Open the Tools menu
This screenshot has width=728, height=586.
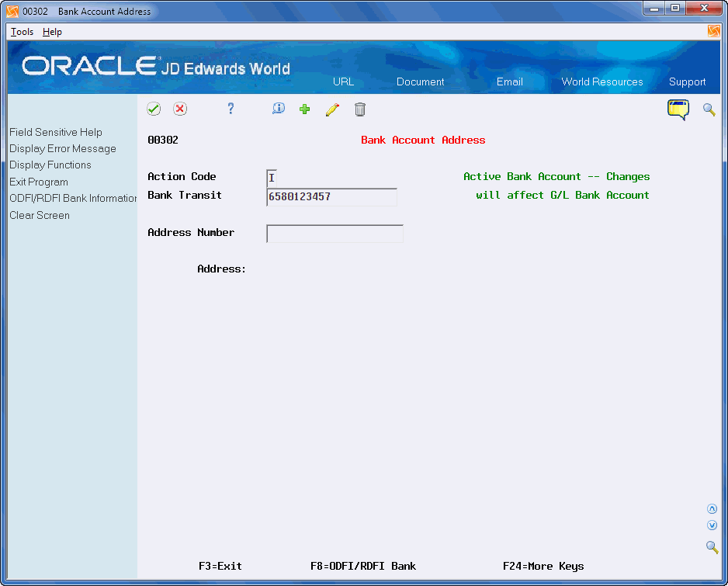(x=22, y=32)
